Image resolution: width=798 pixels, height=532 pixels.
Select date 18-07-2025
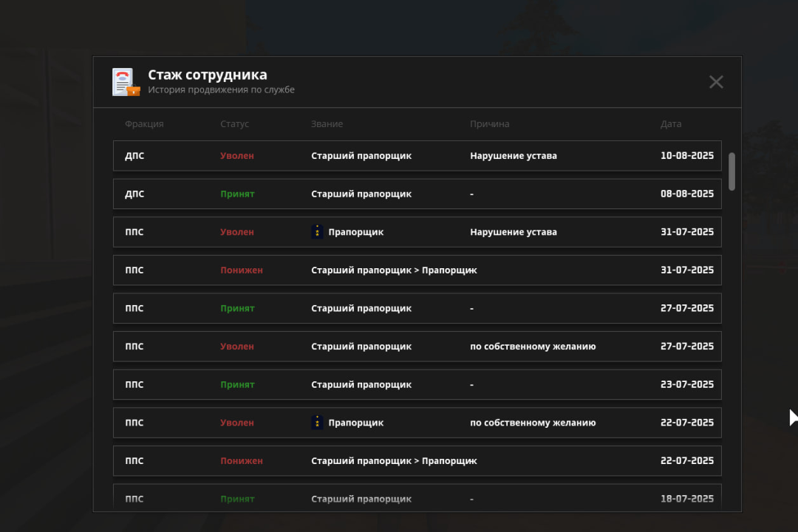tap(687, 499)
